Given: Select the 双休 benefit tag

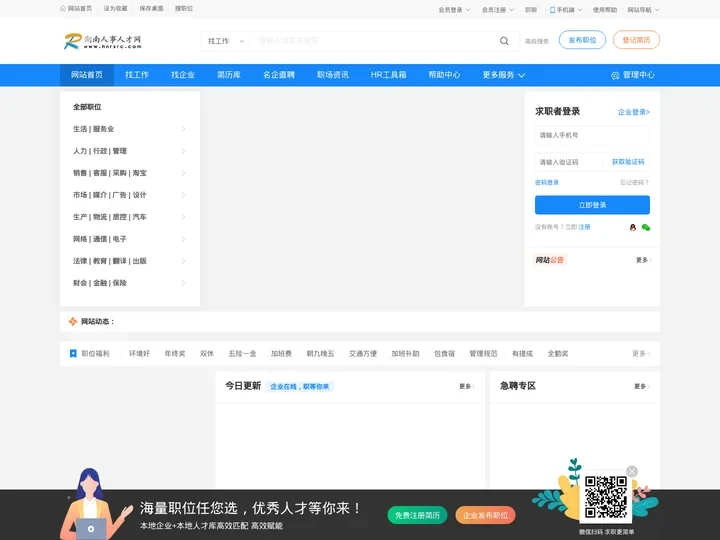Looking at the screenshot, I should 207,354.
